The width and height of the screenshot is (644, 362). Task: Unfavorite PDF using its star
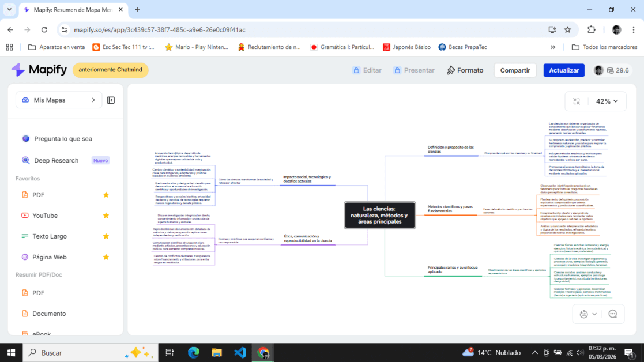coord(106,195)
